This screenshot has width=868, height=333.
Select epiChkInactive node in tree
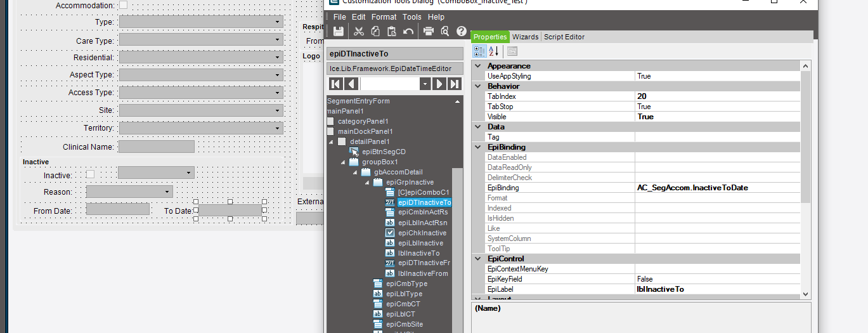pos(421,233)
